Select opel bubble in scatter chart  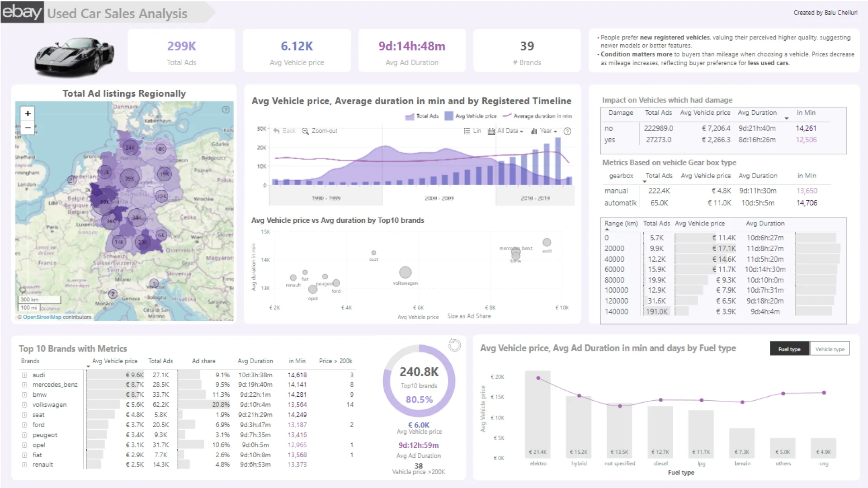point(313,289)
